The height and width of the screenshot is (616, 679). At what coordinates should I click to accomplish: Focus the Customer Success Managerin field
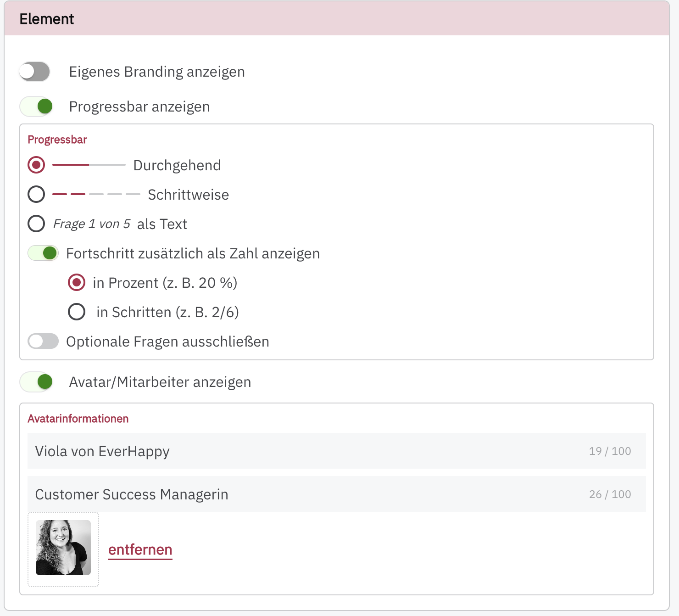pos(303,494)
